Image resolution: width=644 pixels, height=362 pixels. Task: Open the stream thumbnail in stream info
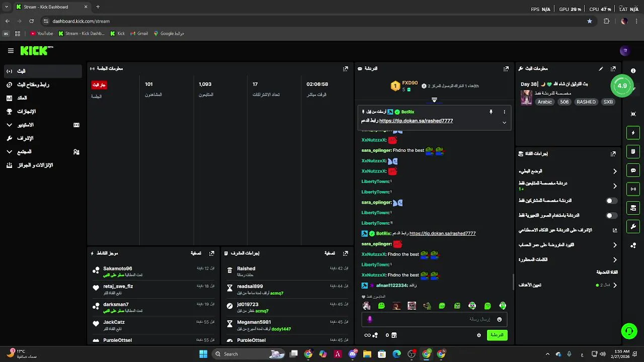click(x=526, y=97)
